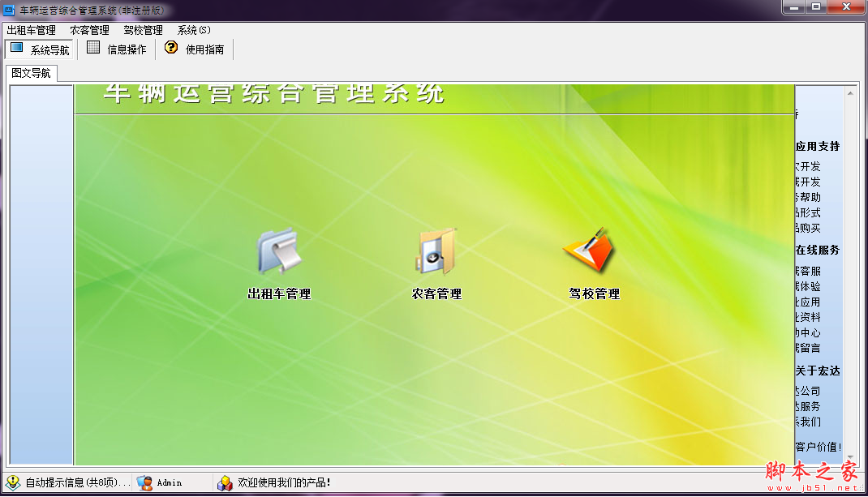Select the 信息操作 toolbar button
This screenshot has width=868, height=497.
117,49
